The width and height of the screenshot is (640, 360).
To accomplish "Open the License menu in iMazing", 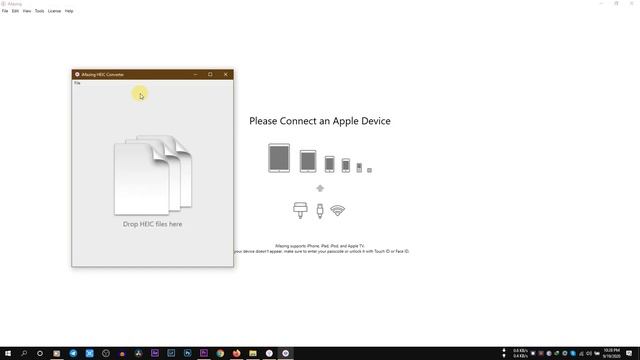I will pos(54,11).
